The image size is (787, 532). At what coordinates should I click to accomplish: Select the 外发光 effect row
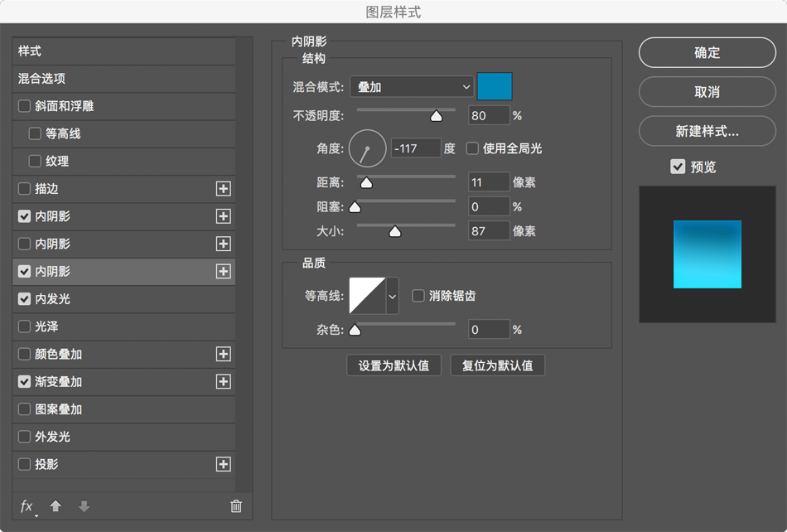(123, 437)
